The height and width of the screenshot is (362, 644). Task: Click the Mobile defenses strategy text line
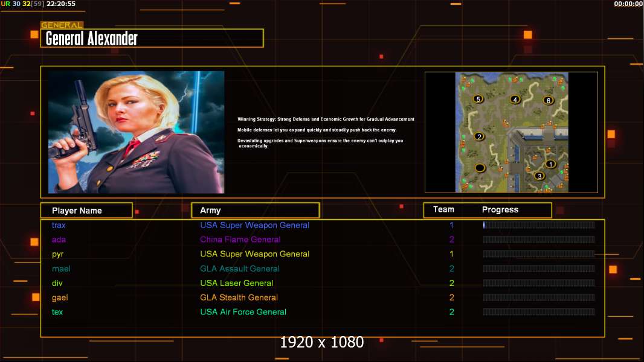coord(317,130)
